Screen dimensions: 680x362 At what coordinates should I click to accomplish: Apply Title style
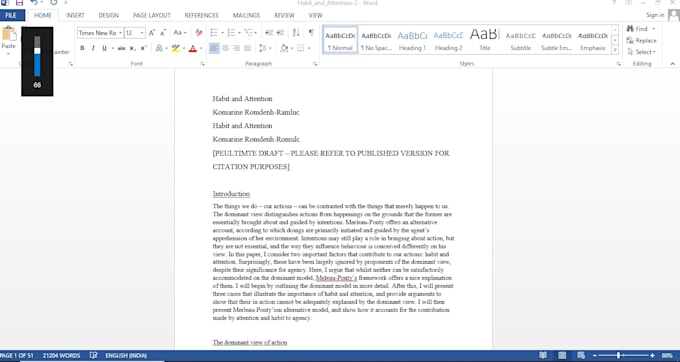point(485,40)
